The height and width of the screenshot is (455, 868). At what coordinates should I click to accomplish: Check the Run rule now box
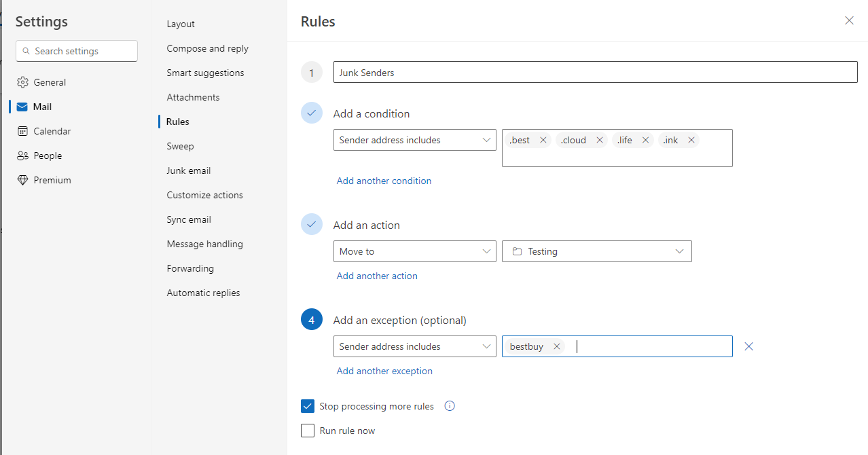tap(308, 431)
